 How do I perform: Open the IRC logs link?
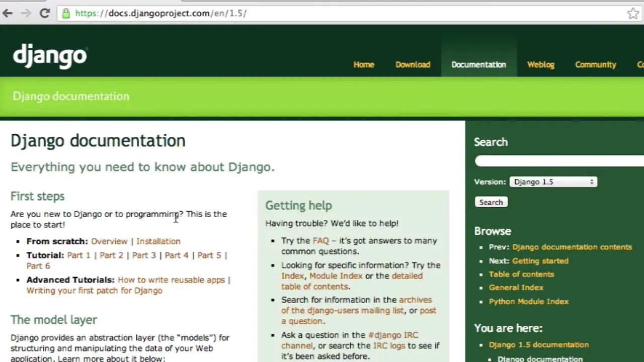pyautogui.click(x=389, y=346)
